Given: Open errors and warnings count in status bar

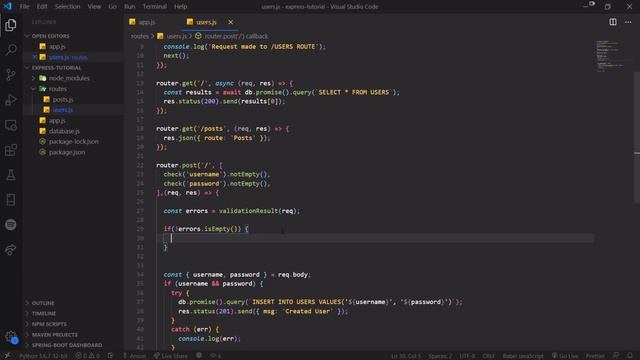Looking at the screenshot, I should coord(87,356).
